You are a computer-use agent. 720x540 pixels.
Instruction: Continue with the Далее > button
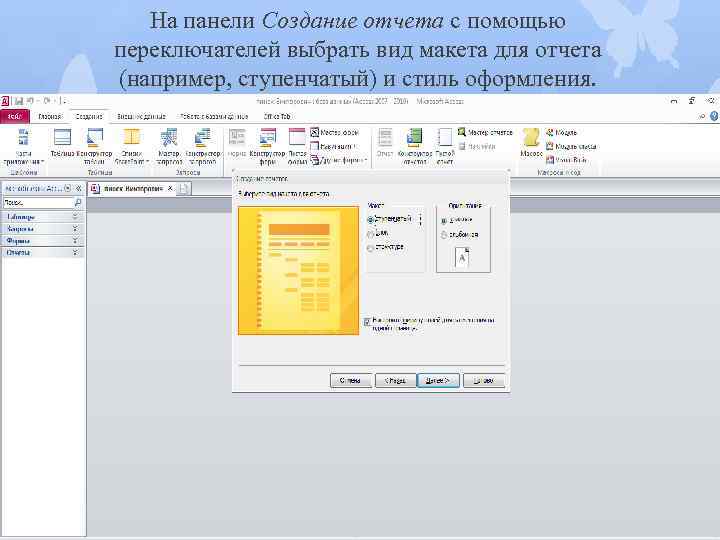click(x=438, y=381)
